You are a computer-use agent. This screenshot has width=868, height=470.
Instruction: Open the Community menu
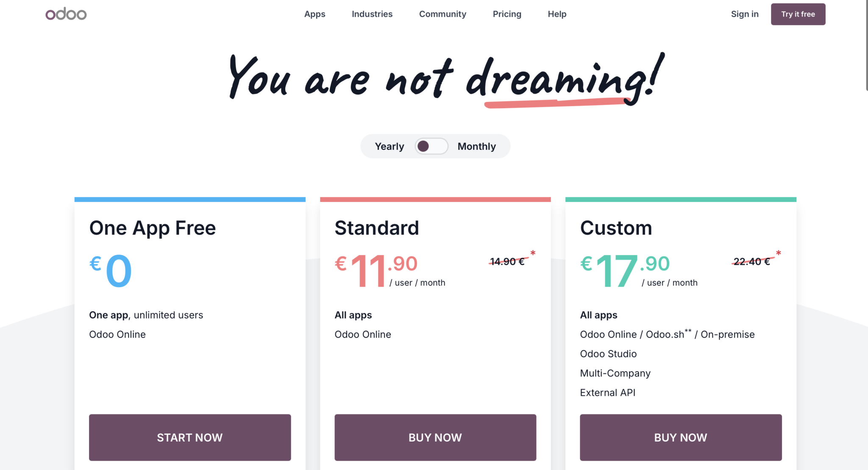point(442,14)
